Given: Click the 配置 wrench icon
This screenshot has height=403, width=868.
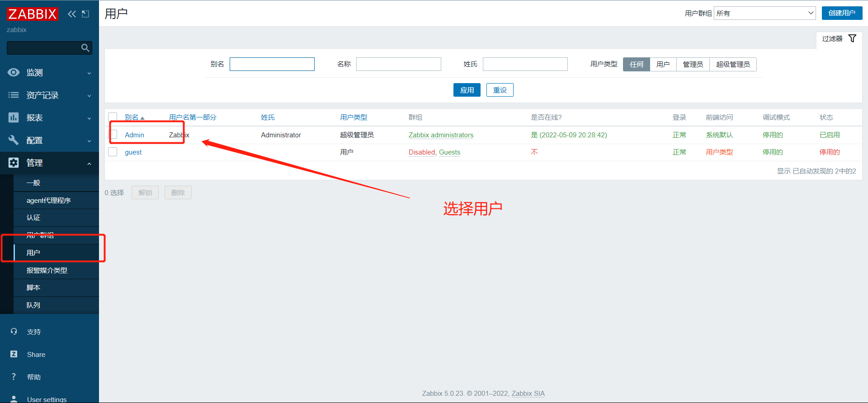Looking at the screenshot, I should 14,140.
